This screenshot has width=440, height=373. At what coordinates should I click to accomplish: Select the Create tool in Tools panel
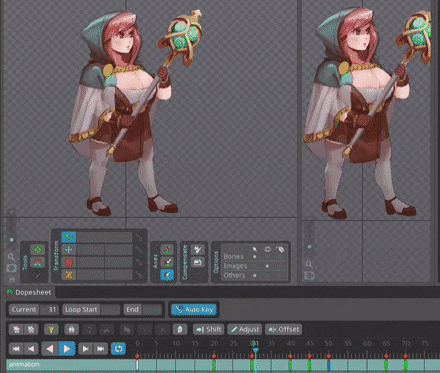[38, 275]
